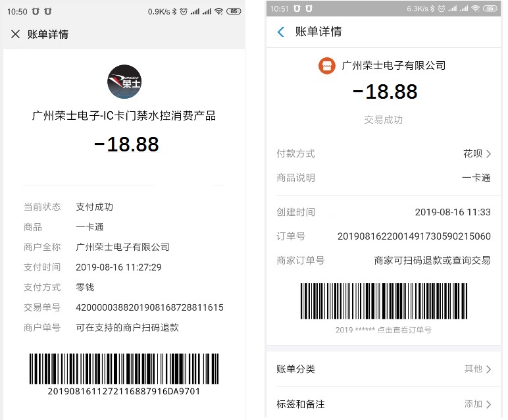Viewport: 508px width, 420px height.
Task: Select the 交易单号 number text
Action: coord(149,307)
